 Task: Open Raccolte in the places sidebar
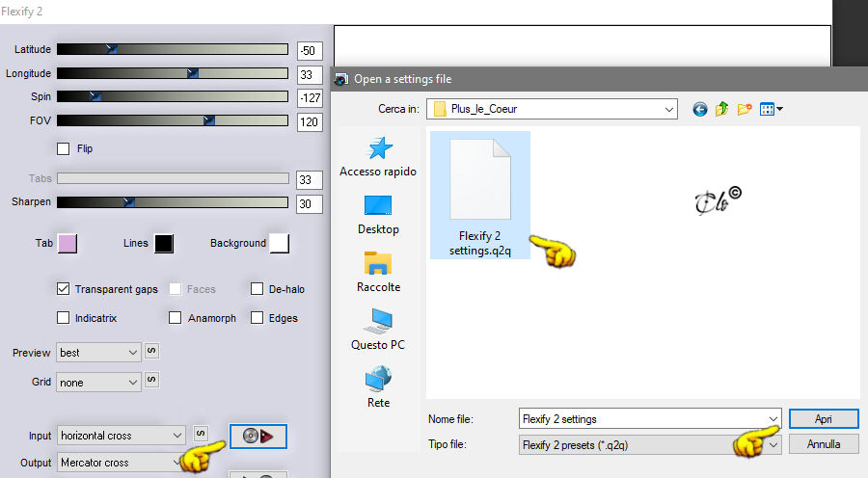tap(378, 272)
